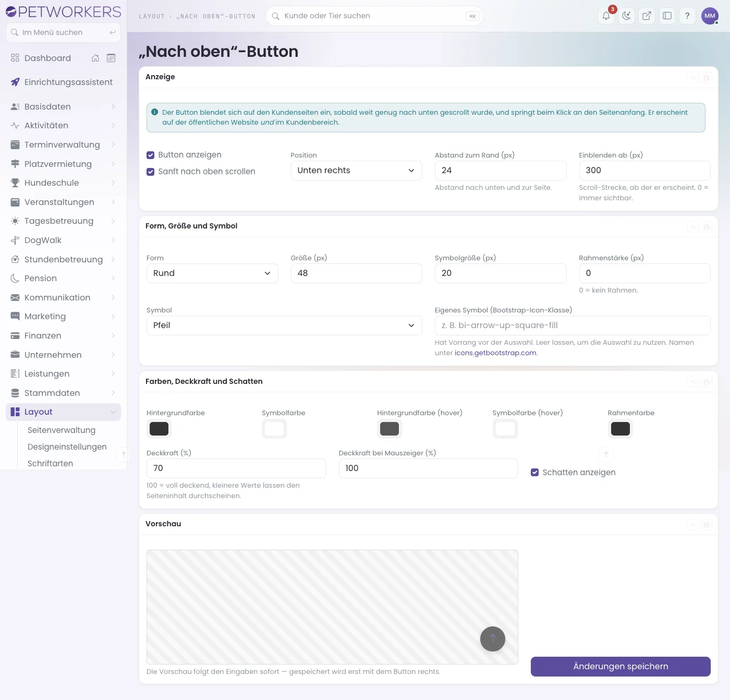Image resolution: width=730 pixels, height=700 pixels.
Task: Open Designeinstellungen submenu item
Action: [x=67, y=447]
